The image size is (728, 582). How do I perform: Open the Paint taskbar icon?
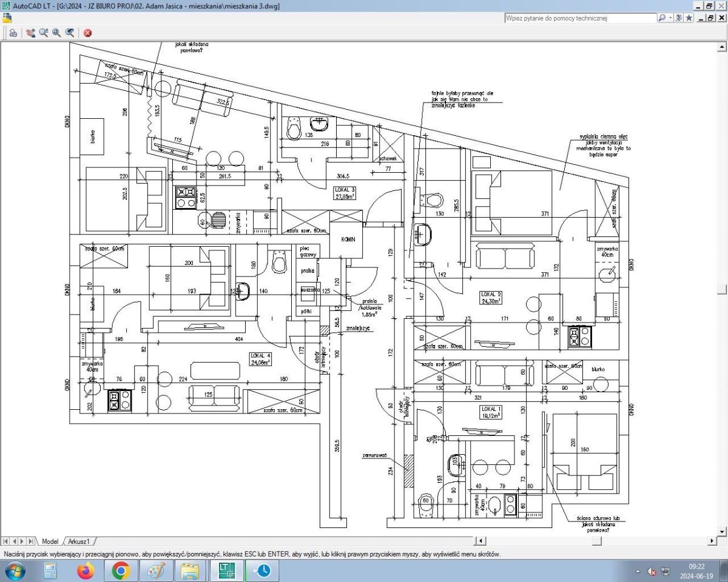[156, 570]
